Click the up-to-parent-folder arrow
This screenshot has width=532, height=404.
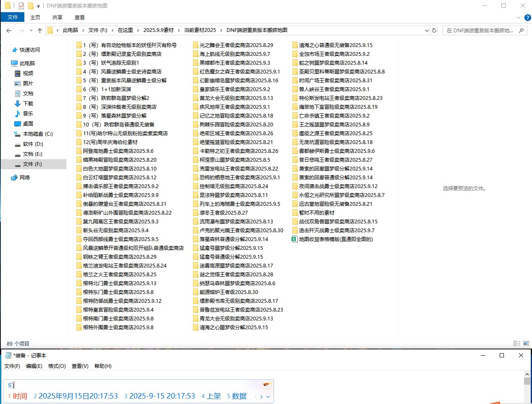tap(40, 30)
